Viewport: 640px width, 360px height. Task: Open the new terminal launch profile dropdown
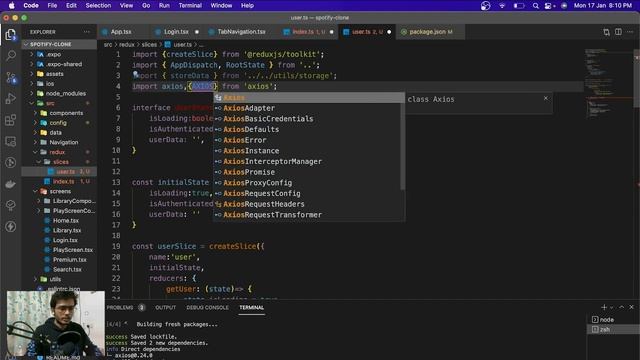[611, 307]
